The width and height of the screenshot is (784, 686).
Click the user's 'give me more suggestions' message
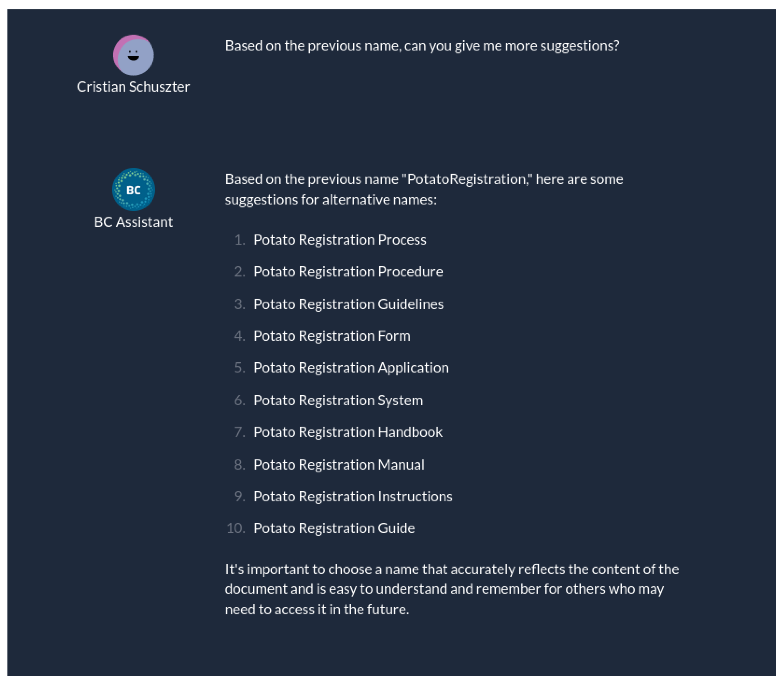coord(422,46)
